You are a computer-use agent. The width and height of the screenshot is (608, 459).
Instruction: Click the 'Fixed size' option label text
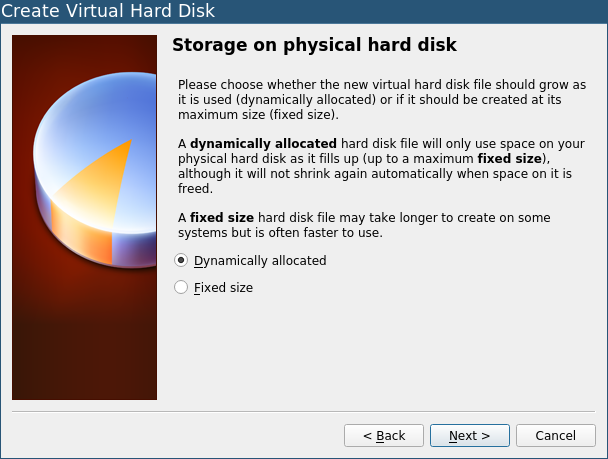pyautogui.click(x=223, y=288)
